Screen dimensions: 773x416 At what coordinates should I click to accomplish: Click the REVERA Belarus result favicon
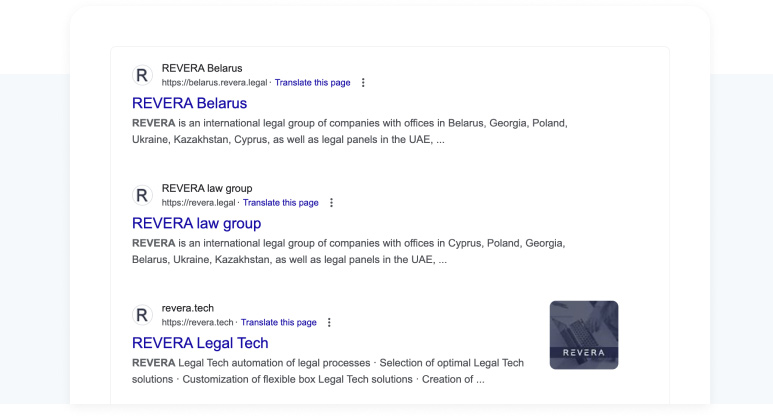coord(142,75)
